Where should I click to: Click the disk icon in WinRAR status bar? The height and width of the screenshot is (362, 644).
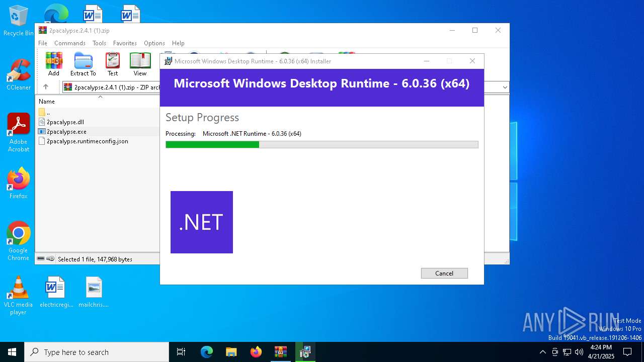[41, 259]
